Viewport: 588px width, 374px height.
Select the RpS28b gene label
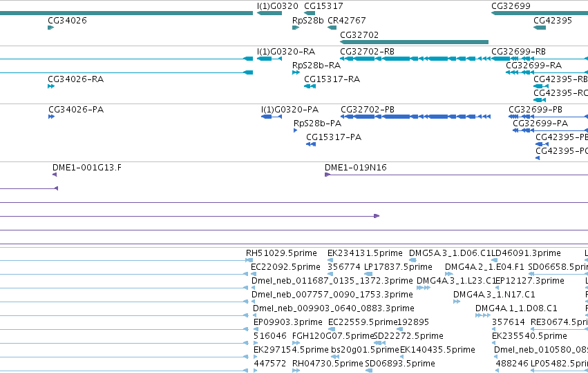308,21
